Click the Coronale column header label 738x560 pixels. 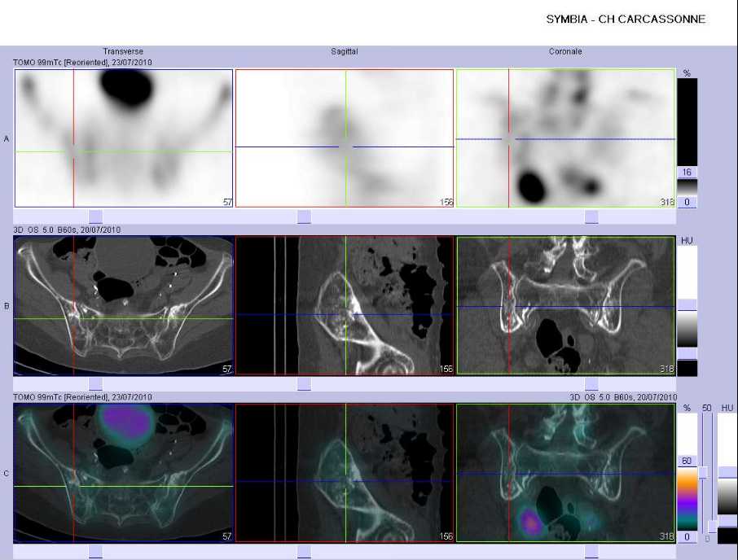pos(565,51)
